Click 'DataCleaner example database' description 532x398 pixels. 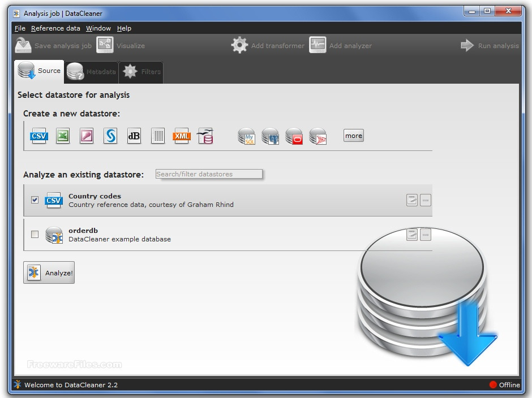(x=120, y=239)
